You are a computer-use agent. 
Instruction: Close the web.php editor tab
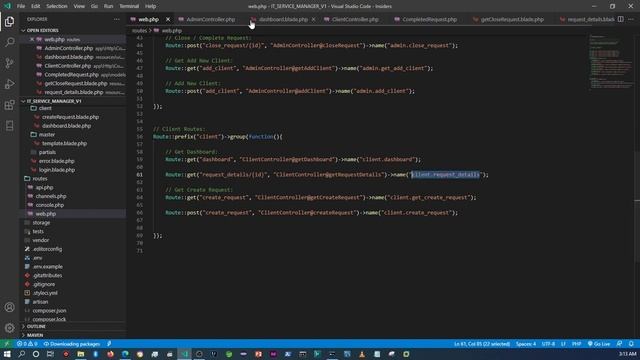pos(168,19)
